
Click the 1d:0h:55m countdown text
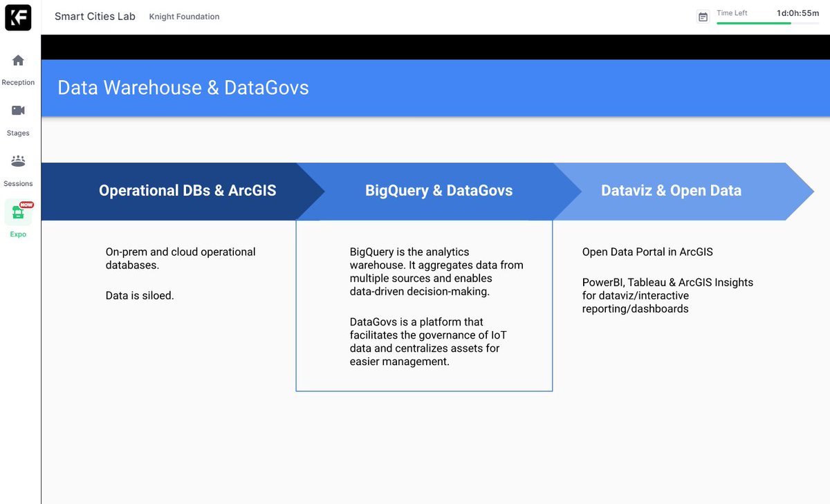tap(797, 12)
